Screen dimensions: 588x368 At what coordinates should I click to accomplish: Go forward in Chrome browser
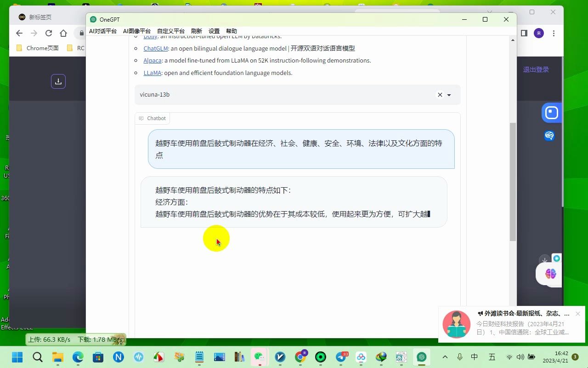coord(34,33)
